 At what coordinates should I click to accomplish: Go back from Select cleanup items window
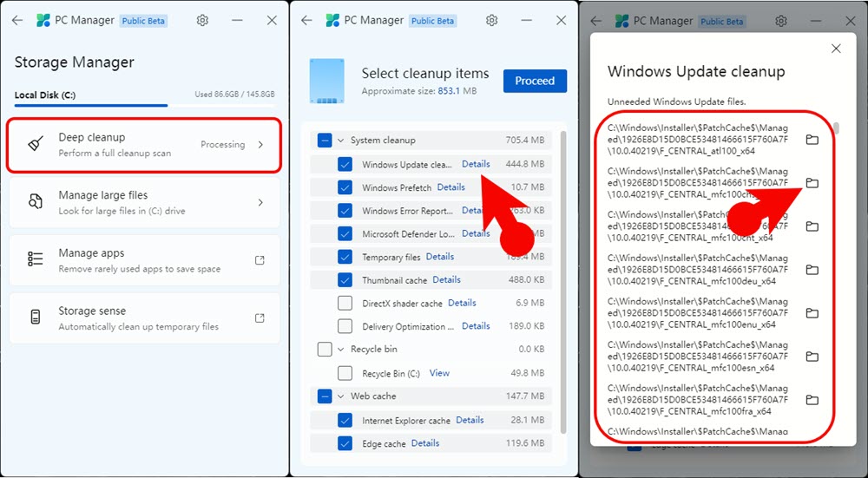(x=306, y=21)
